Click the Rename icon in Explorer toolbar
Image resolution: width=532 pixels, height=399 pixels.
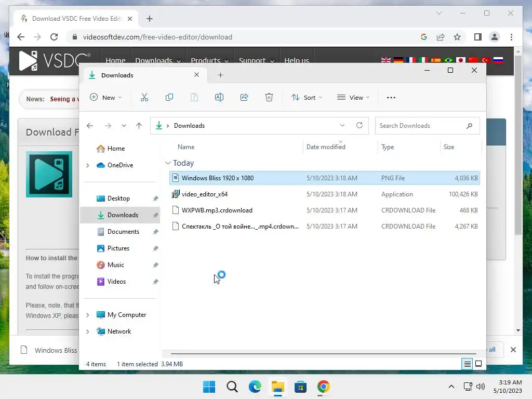219,97
